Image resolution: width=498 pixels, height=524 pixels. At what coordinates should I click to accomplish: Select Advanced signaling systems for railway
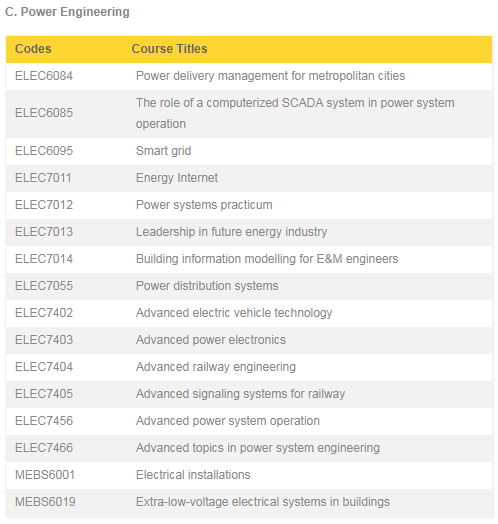pos(240,394)
